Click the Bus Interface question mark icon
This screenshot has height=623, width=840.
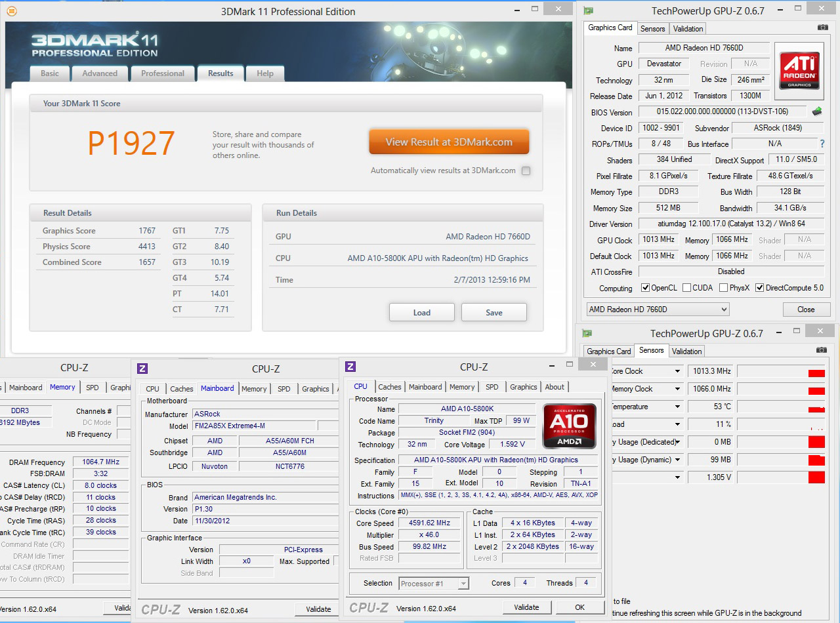click(822, 144)
